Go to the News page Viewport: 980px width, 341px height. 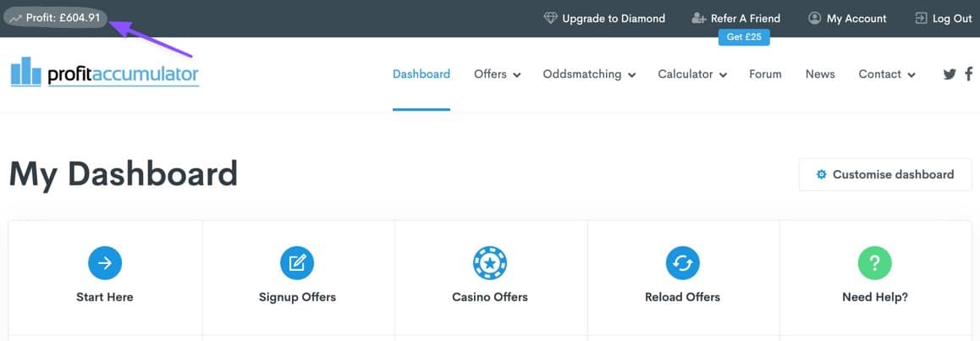coord(820,74)
